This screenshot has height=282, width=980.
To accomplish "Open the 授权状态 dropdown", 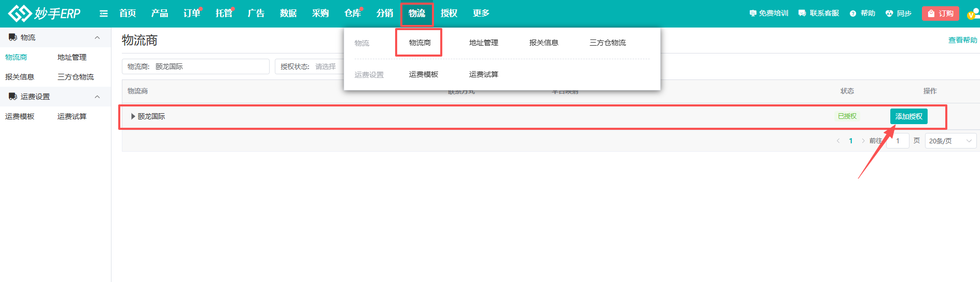I will pos(309,66).
